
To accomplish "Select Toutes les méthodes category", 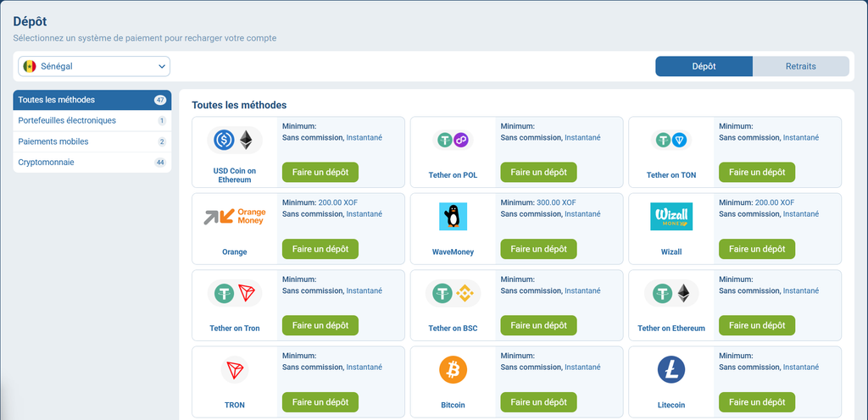I will [x=92, y=100].
